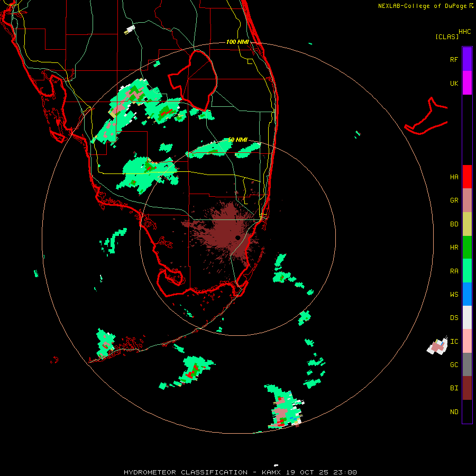
Task: Click the 'HHC' product label
Action: (x=465, y=32)
